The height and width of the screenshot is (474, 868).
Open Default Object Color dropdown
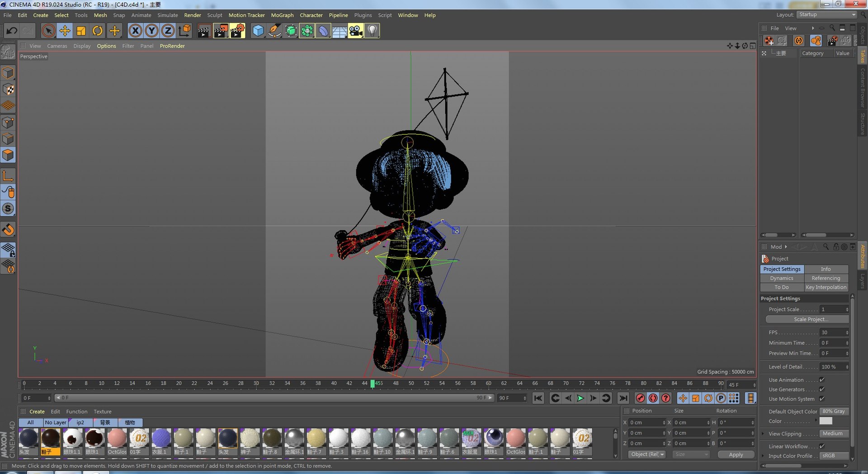pos(835,412)
